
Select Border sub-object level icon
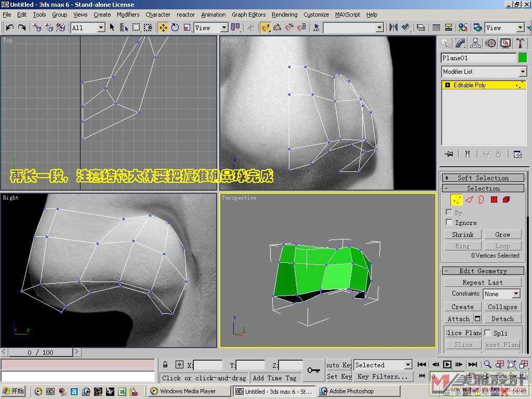click(481, 200)
